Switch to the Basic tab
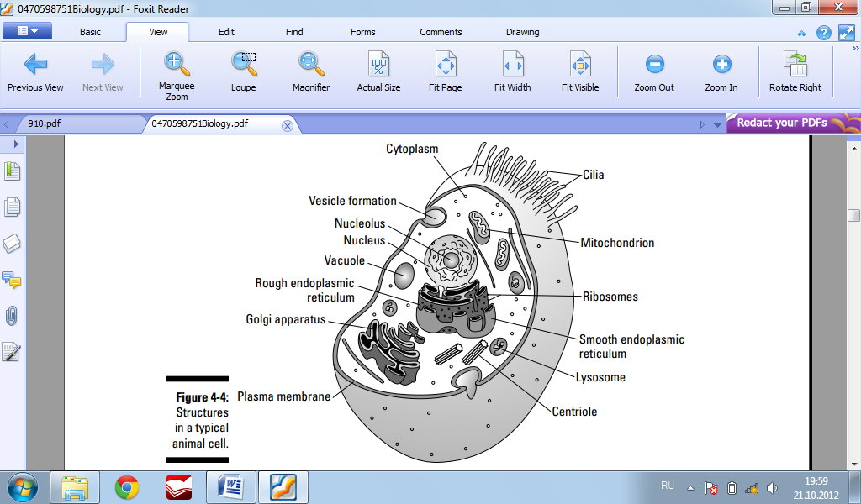The height and width of the screenshot is (504, 861). [90, 33]
